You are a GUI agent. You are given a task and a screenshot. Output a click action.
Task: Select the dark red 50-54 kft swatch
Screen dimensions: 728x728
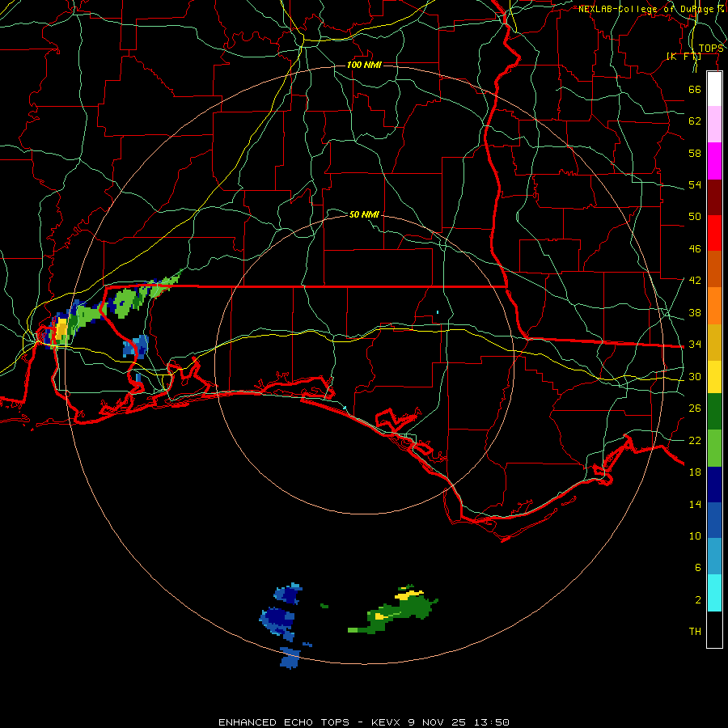pyautogui.click(x=714, y=197)
